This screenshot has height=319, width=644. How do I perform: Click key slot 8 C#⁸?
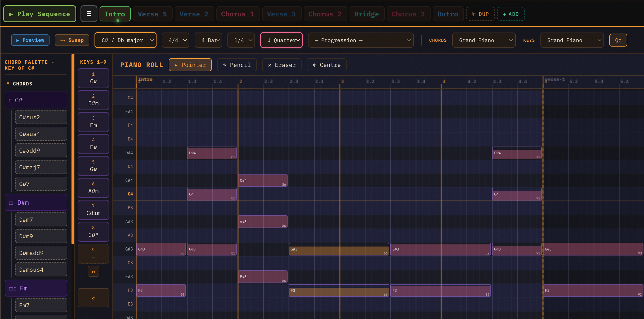point(93,232)
